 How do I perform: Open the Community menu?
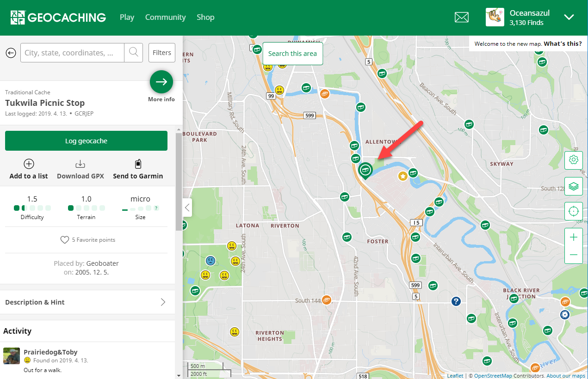165,17
